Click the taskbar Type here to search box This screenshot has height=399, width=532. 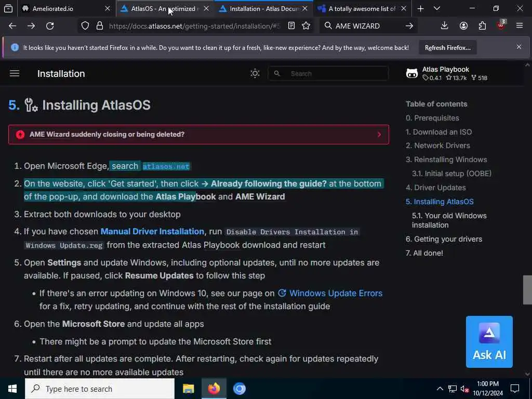click(x=99, y=389)
